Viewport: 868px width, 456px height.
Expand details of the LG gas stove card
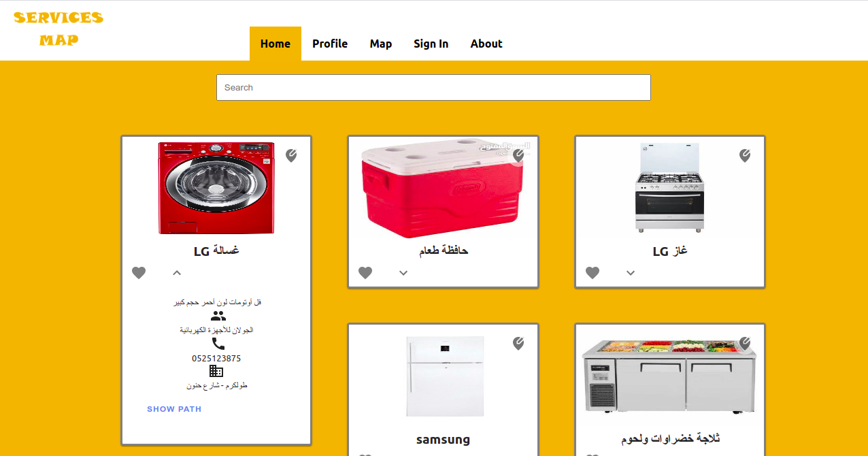click(x=631, y=273)
